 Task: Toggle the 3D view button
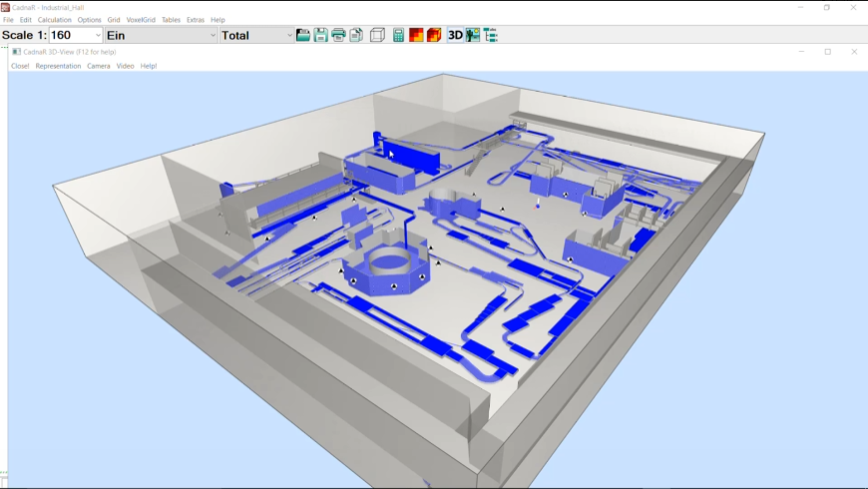455,35
